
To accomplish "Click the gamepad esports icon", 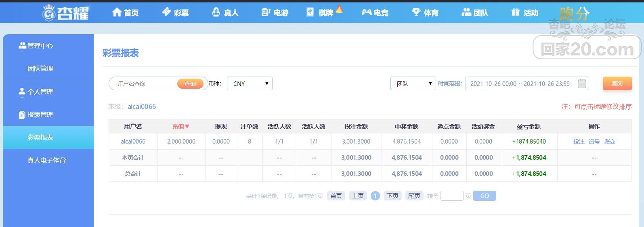I will tap(366, 12).
